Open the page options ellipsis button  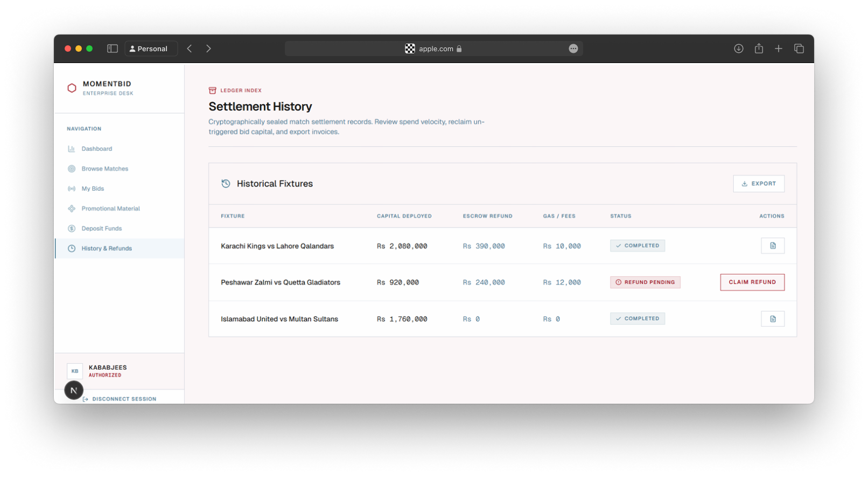click(x=573, y=49)
